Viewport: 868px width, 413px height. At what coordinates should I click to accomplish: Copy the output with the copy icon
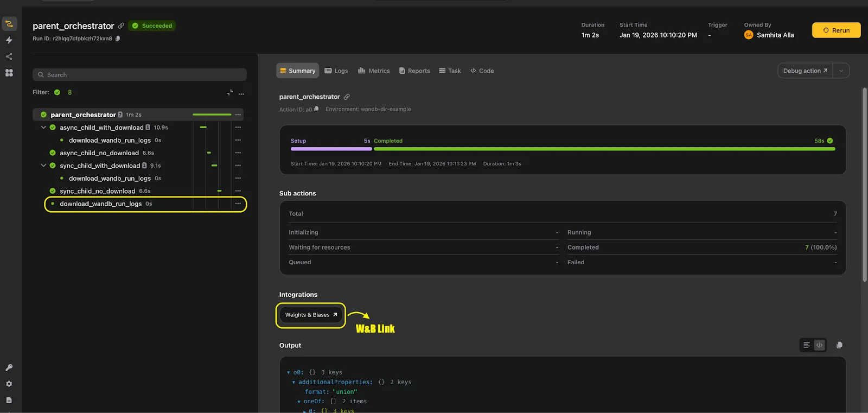pyautogui.click(x=839, y=345)
